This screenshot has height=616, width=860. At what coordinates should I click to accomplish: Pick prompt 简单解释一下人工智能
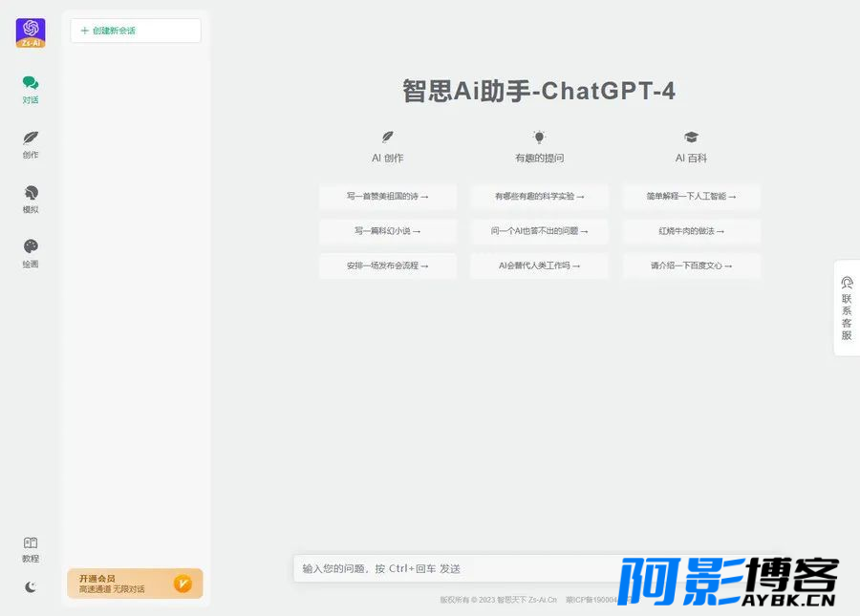click(x=691, y=196)
